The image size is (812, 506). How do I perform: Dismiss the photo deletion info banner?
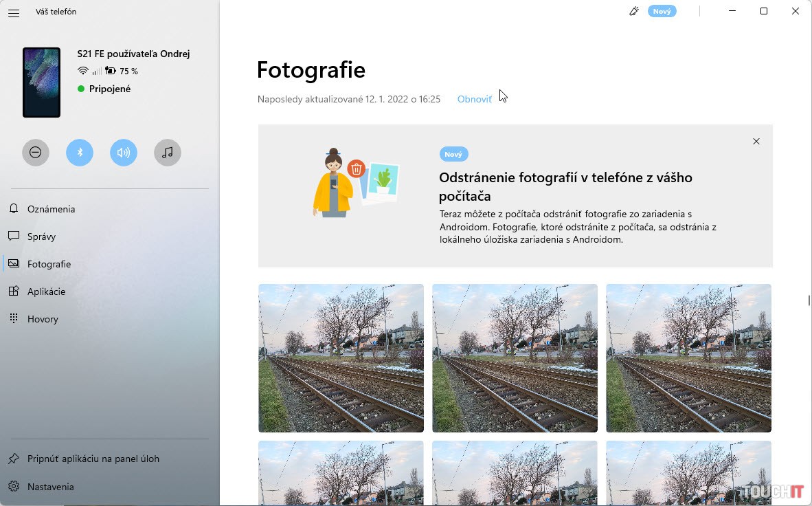(756, 142)
